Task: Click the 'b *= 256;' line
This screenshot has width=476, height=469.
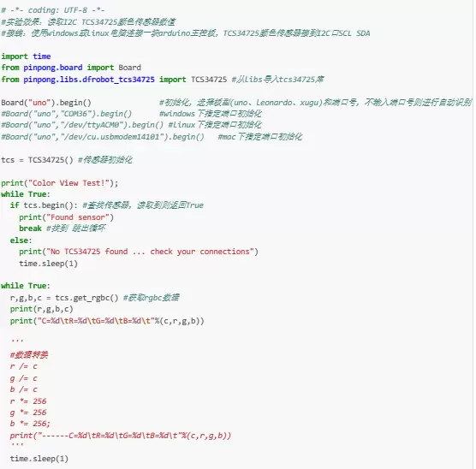Action: pos(30,424)
